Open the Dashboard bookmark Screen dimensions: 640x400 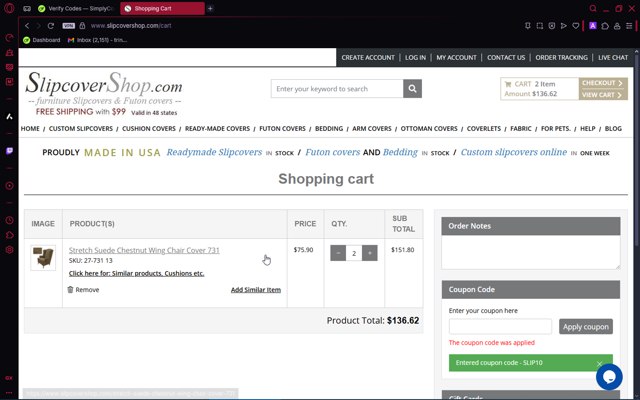[x=42, y=40]
